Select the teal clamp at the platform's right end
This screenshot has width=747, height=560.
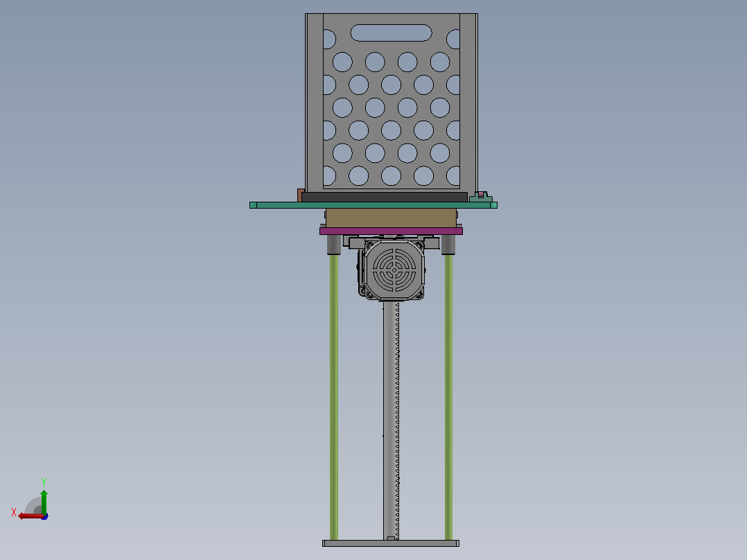[x=481, y=197]
